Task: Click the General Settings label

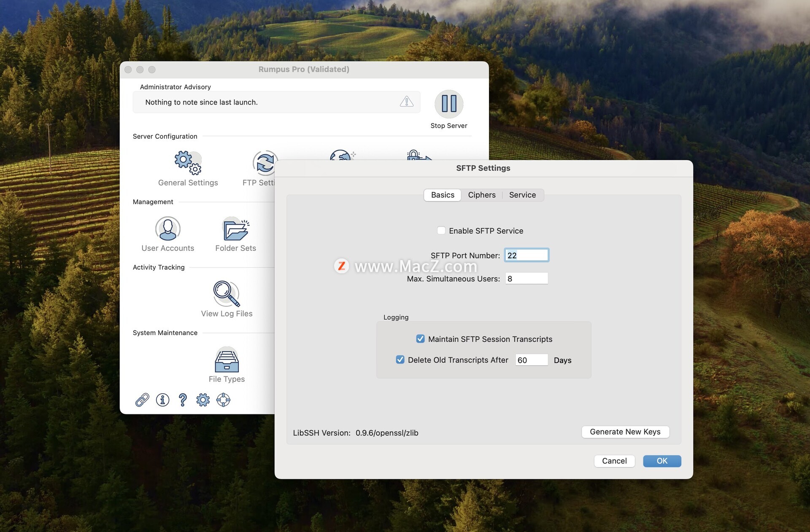Action: click(188, 183)
